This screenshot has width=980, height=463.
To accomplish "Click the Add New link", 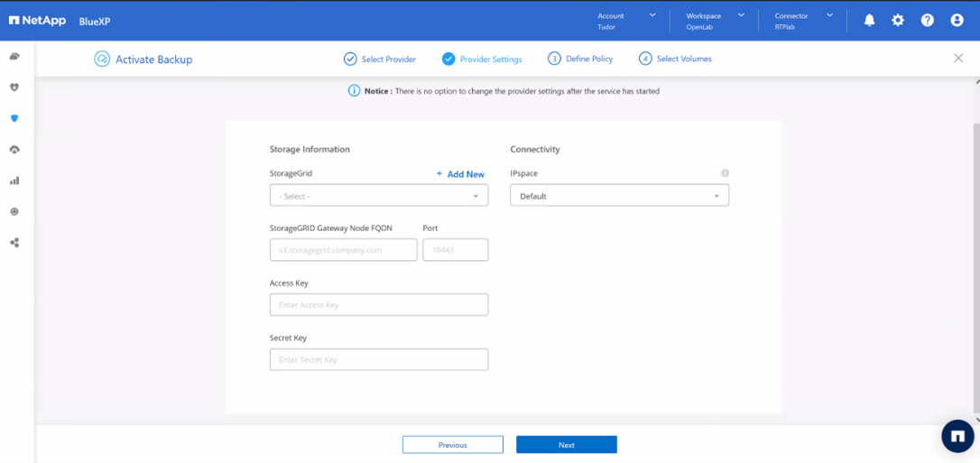I will [460, 174].
